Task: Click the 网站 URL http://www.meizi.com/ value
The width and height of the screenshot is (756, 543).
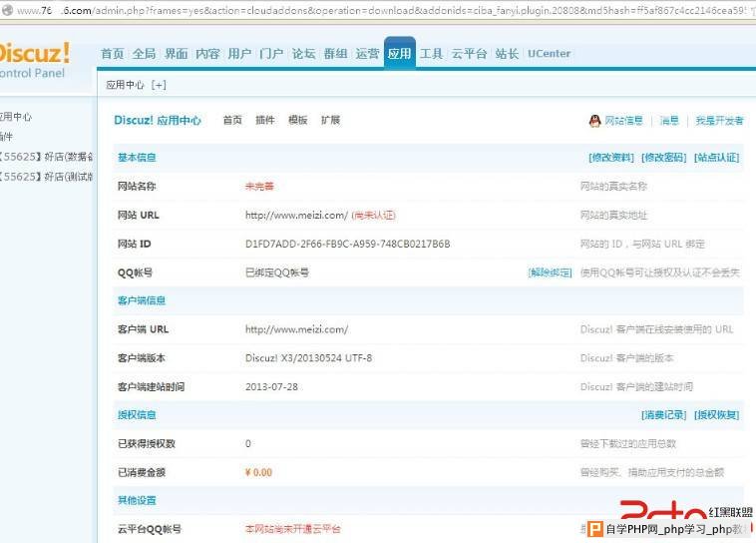Action: (296, 216)
